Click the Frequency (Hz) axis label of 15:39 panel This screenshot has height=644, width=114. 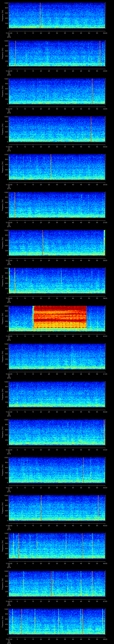[x=3, y=318]
